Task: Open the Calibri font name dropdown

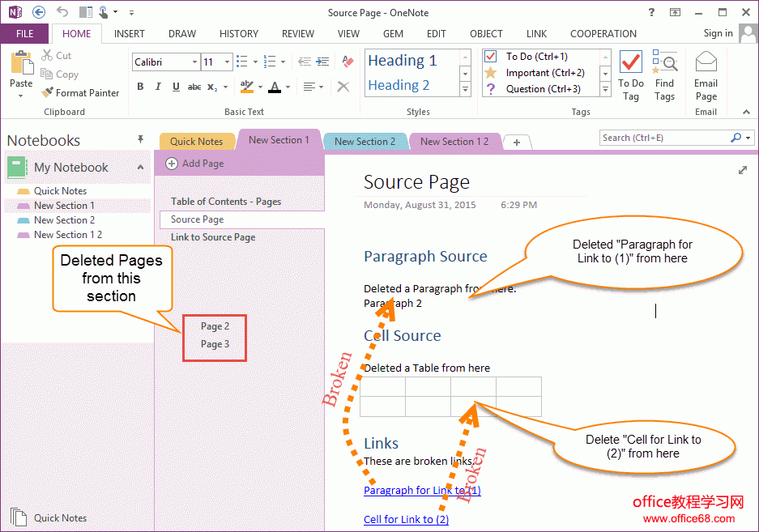Action: (195, 62)
